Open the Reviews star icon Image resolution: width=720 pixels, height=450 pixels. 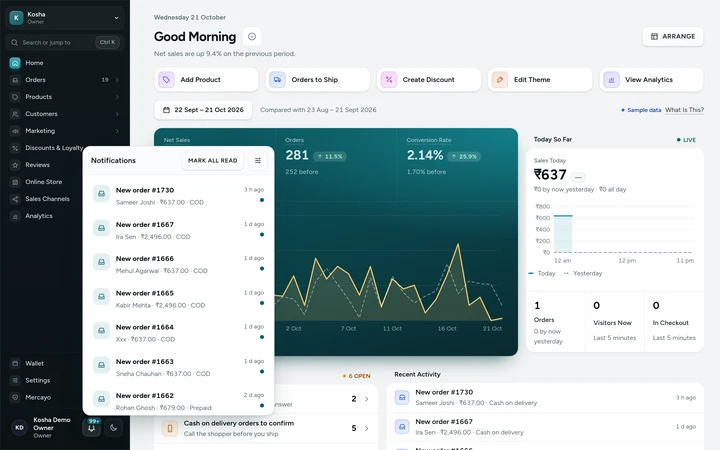click(x=15, y=165)
